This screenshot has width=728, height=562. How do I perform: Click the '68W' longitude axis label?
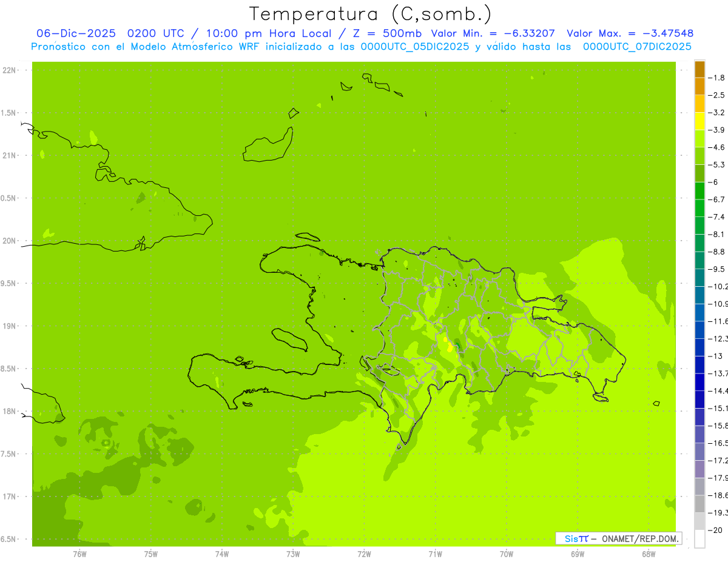(x=649, y=554)
